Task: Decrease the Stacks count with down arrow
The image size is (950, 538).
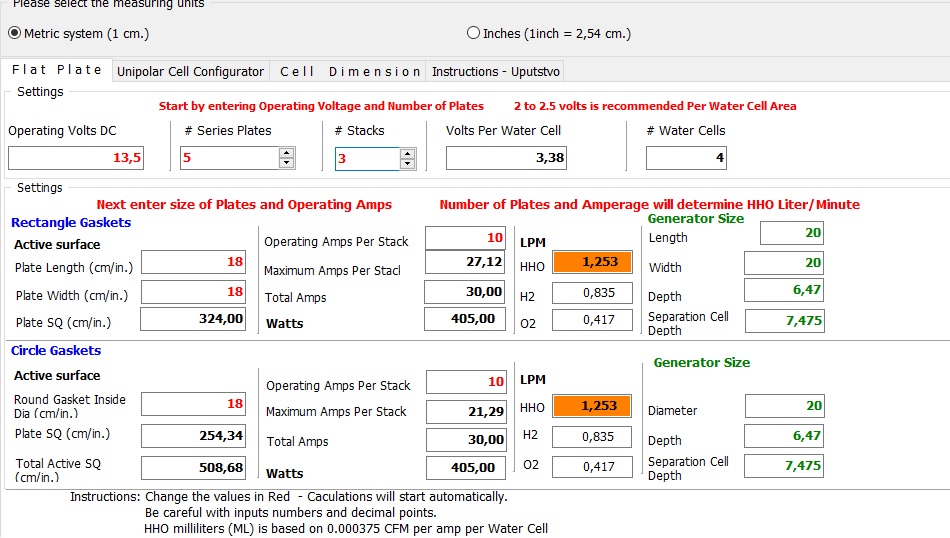Action: pos(407,164)
